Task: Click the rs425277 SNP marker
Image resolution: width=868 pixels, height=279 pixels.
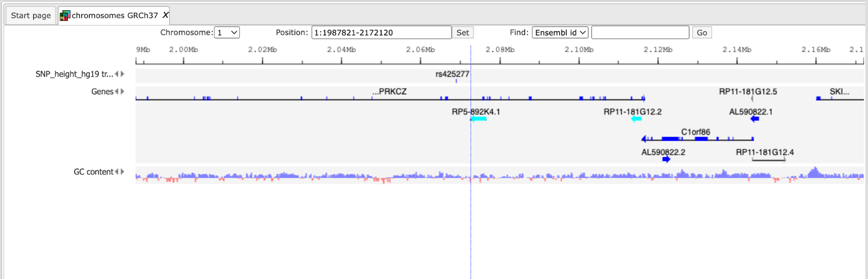Action: point(456,81)
